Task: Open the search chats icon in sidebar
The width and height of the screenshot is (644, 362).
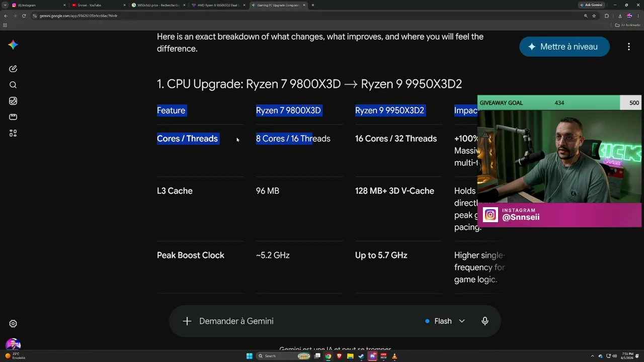Action: (13, 85)
